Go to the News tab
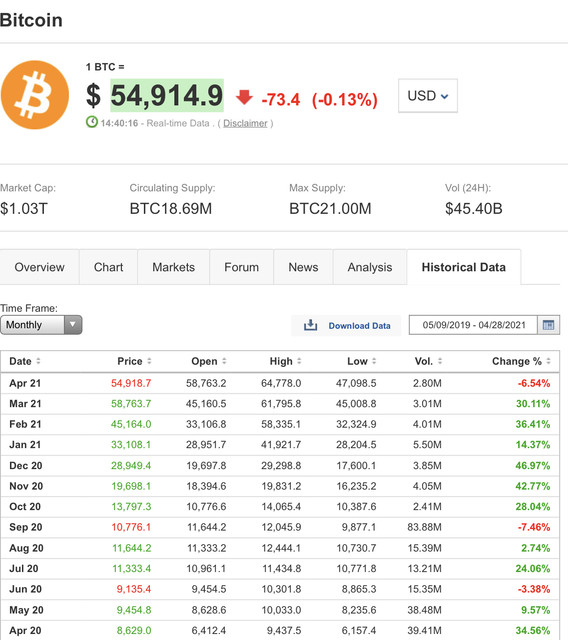The height and width of the screenshot is (640, 568). point(303,267)
